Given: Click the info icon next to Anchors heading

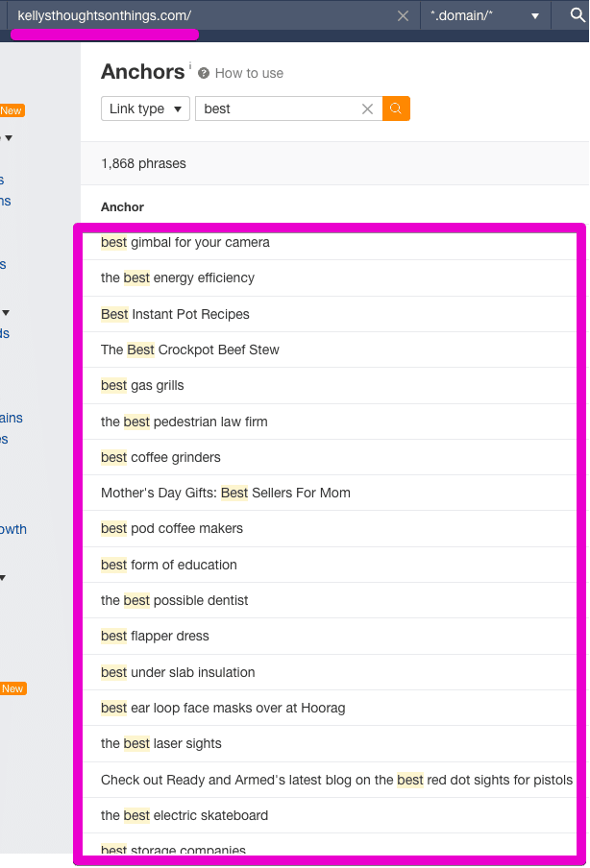Looking at the screenshot, I should tap(190, 67).
